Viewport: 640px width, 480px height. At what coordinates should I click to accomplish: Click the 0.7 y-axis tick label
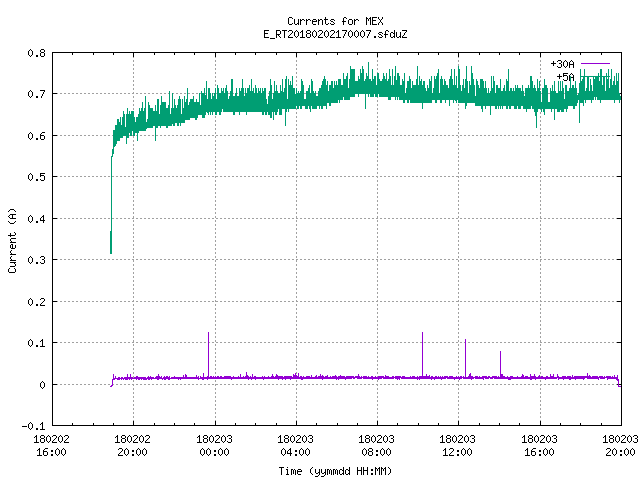(36, 94)
